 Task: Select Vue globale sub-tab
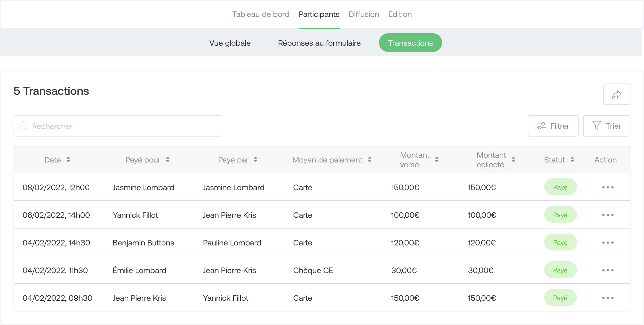click(x=230, y=43)
